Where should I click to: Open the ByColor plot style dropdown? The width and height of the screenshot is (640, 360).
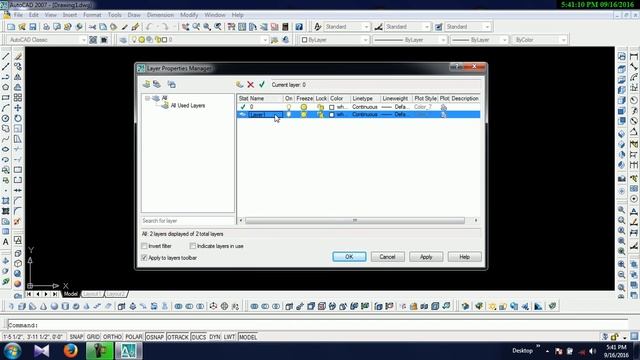pos(563,40)
